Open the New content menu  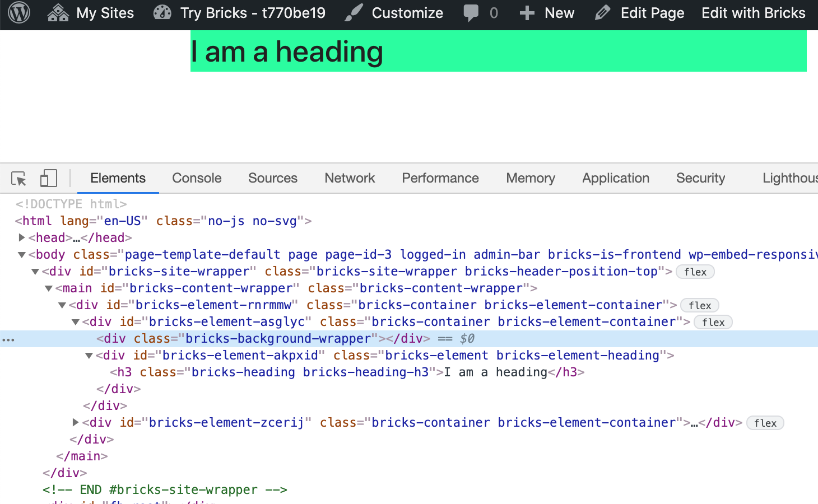click(559, 13)
